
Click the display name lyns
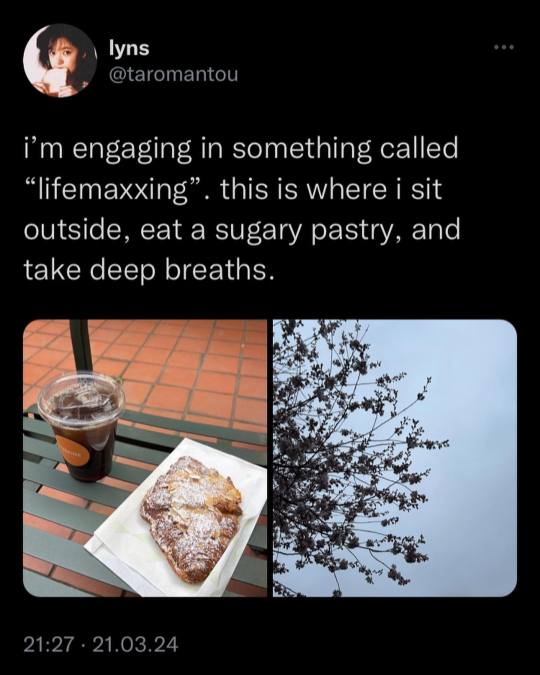pos(129,48)
